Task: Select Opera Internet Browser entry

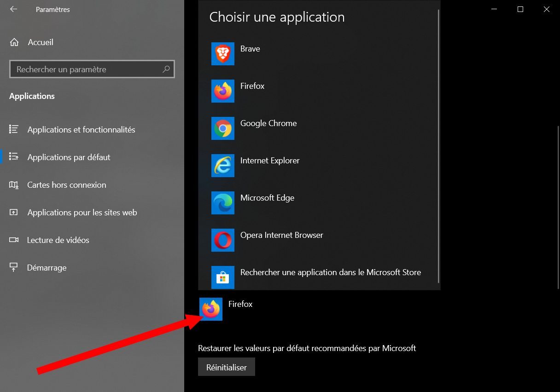Action: 318,240
